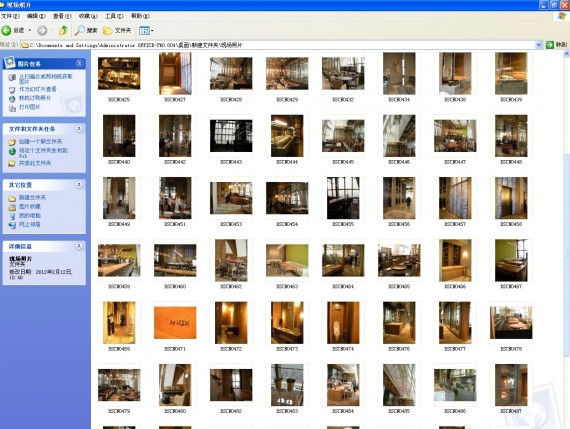
Task: Expand the address bar dropdown
Action: (x=539, y=45)
